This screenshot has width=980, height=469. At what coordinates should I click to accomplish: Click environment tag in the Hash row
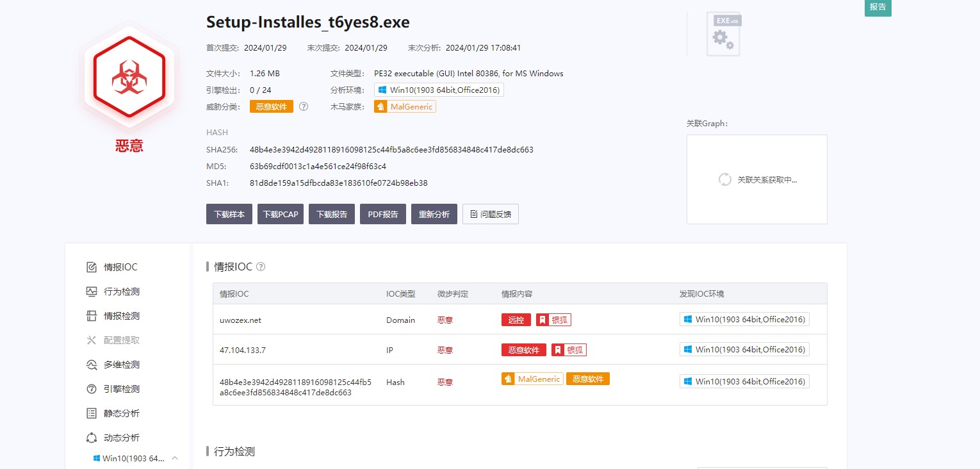pos(744,381)
